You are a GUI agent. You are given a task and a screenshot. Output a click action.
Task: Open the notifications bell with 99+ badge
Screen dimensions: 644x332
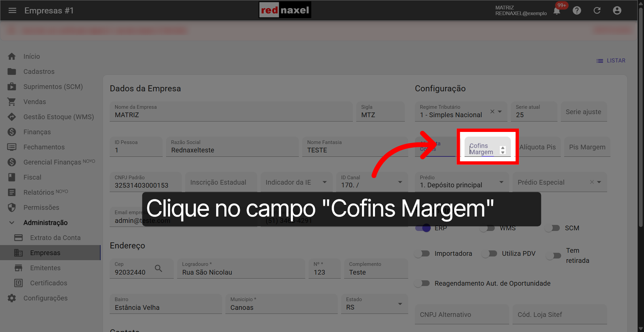(557, 10)
